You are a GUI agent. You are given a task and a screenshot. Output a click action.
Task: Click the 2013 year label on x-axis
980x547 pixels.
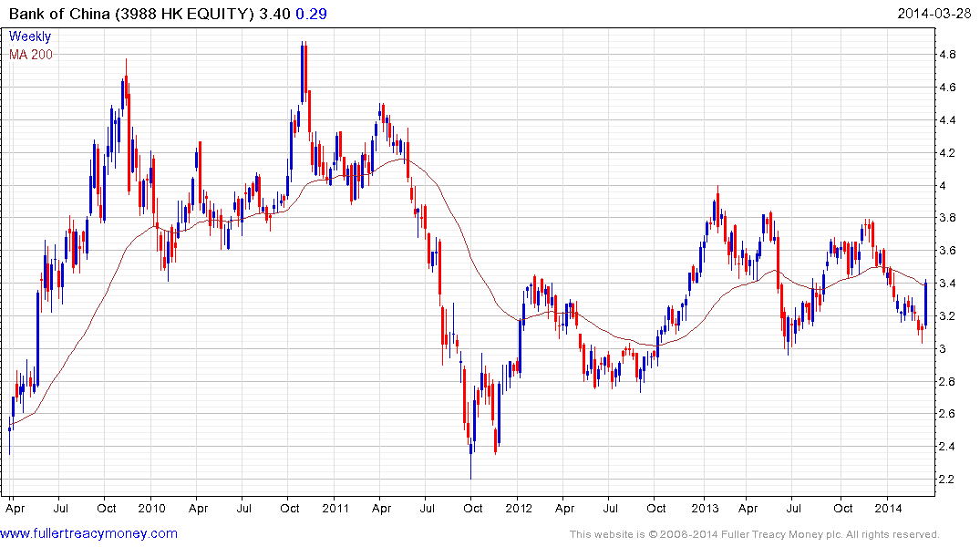point(705,508)
